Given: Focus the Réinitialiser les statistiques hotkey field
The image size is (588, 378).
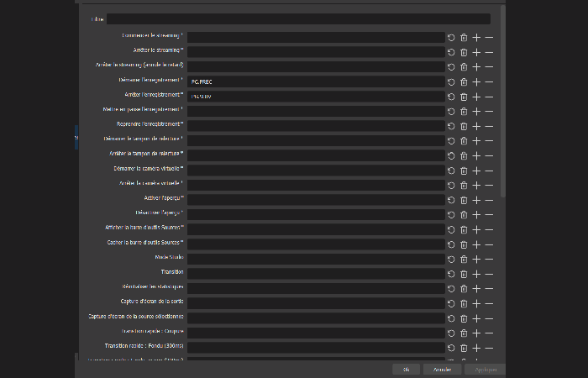Looking at the screenshot, I should click(316, 288).
